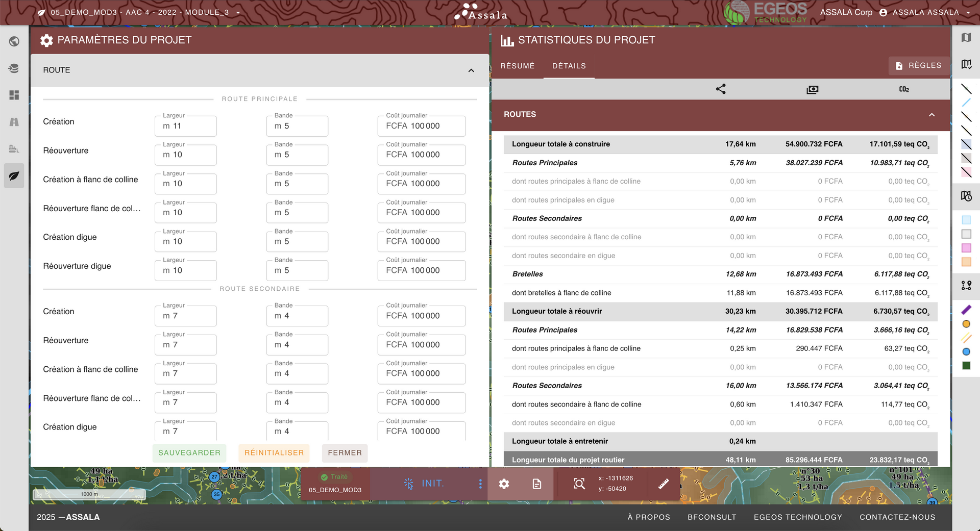Image resolution: width=980 pixels, height=531 pixels.
Task: Switch to the RÉSUMÉ tab
Action: pos(517,66)
